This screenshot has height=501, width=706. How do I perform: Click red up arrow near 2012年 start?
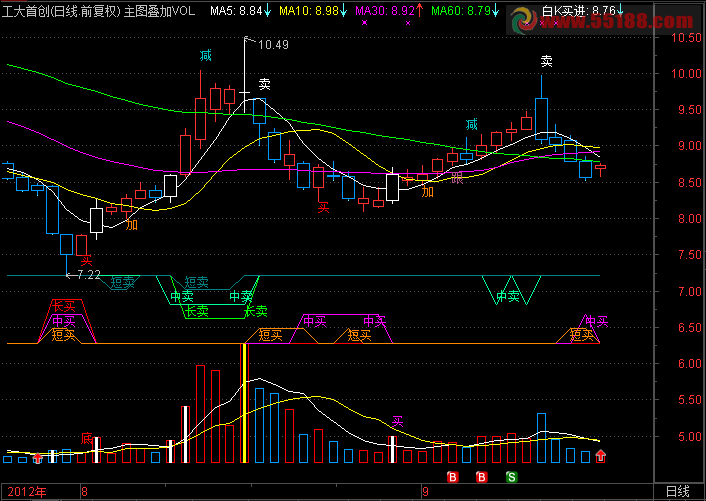pos(38,458)
